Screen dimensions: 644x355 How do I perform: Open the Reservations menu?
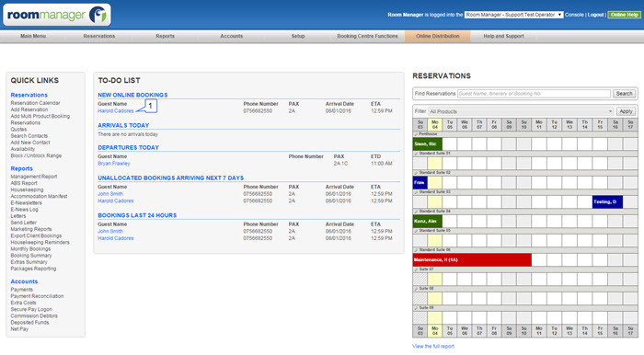pos(99,36)
